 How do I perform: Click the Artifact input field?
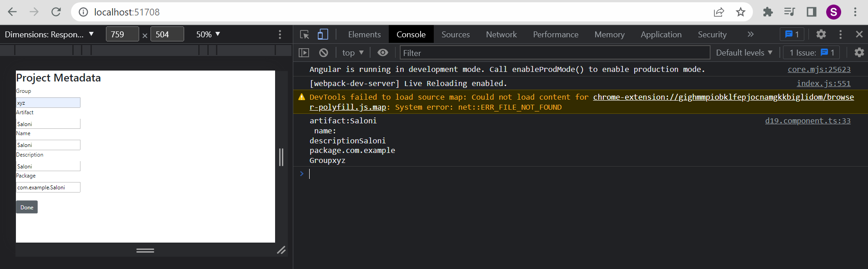pyautogui.click(x=48, y=124)
